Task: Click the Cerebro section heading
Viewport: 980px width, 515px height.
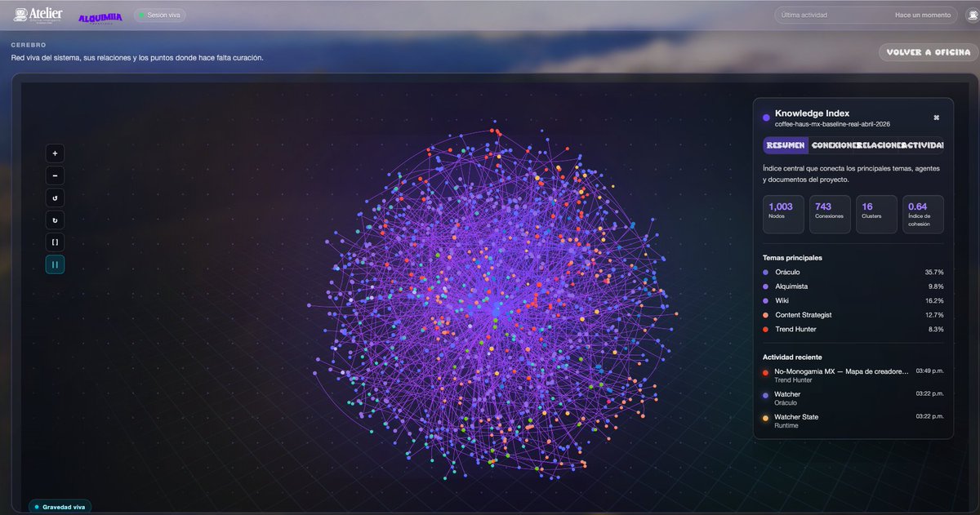Action: [x=29, y=45]
